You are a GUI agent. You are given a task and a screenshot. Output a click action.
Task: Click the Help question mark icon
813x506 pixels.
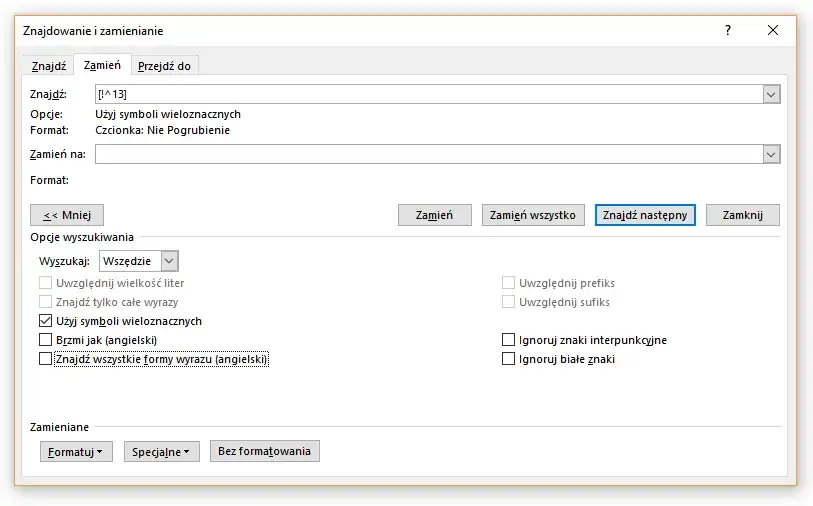coord(727,31)
